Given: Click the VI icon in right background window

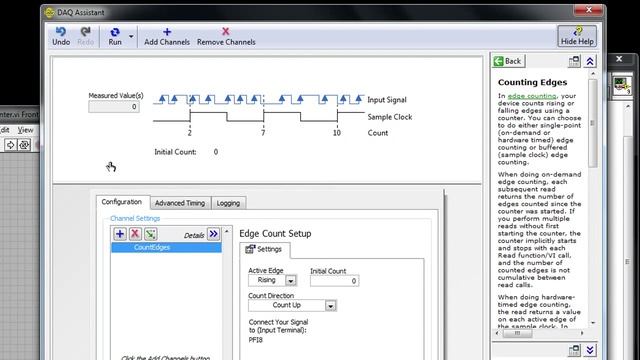Looking at the screenshot, I should [622, 86].
